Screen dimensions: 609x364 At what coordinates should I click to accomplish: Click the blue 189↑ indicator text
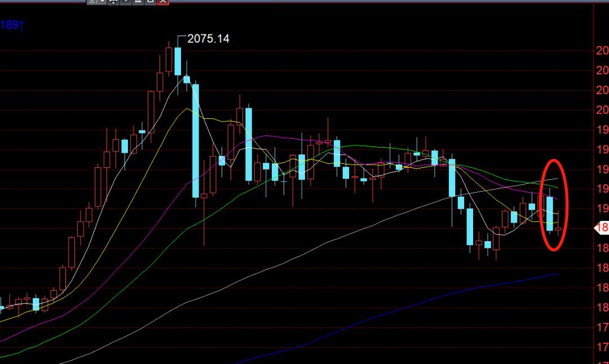pos(12,25)
